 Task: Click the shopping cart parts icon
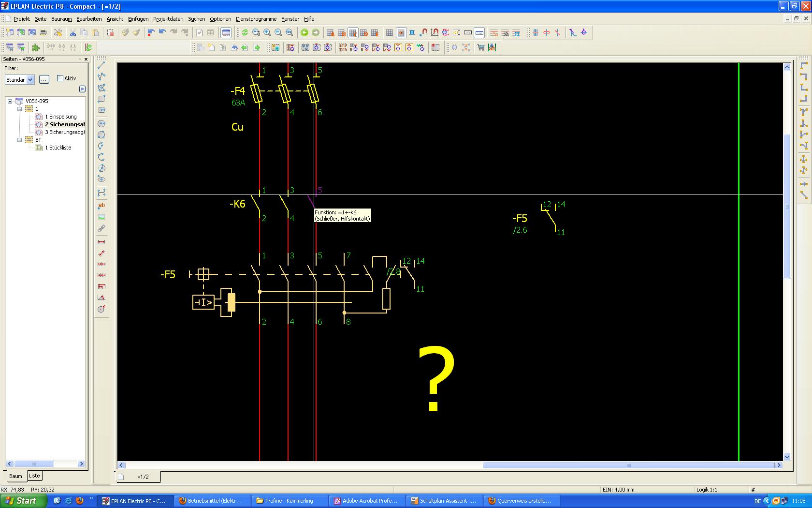481,47
